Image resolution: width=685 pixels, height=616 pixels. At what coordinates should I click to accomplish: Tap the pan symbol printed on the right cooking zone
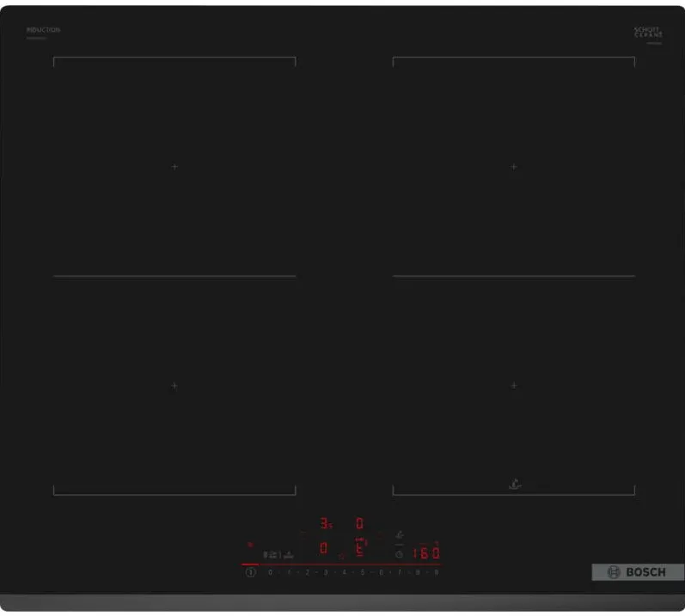(515, 485)
